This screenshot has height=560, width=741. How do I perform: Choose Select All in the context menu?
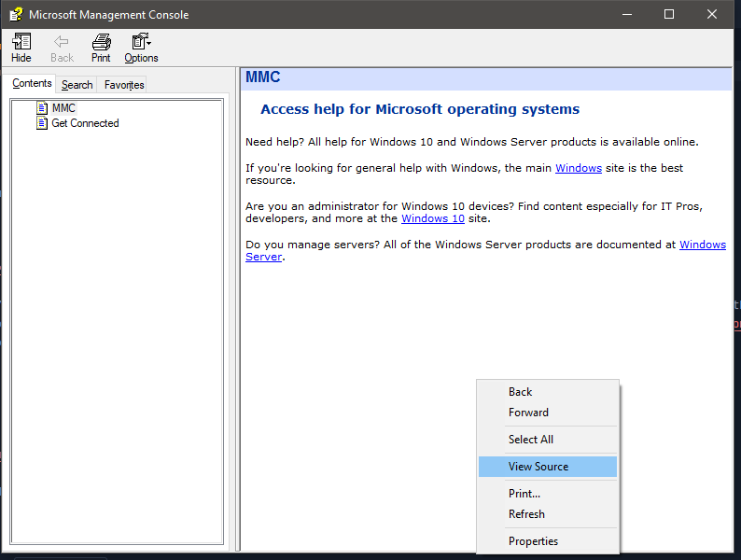[548, 439]
